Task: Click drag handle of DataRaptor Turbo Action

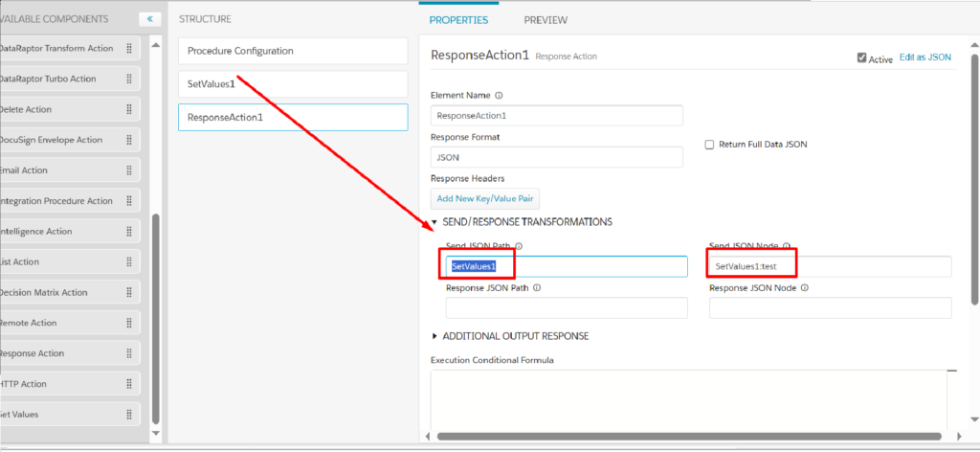Action: pyautogui.click(x=129, y=79)
